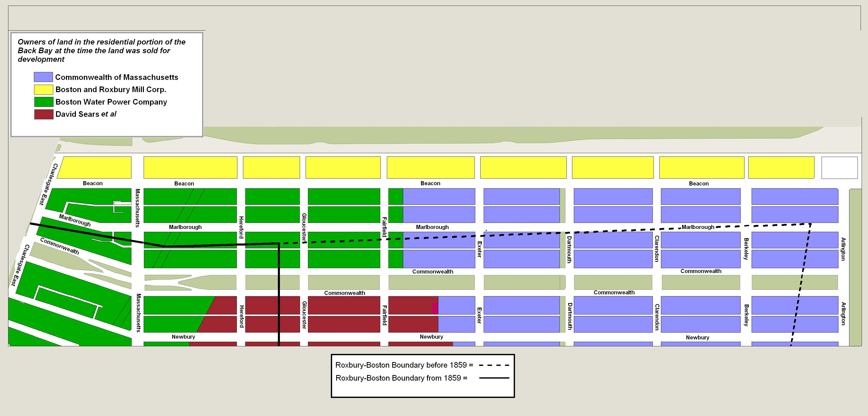Click the legend title about Back Bay owners
Screen dimensions: 868x416
coord(101,50)
